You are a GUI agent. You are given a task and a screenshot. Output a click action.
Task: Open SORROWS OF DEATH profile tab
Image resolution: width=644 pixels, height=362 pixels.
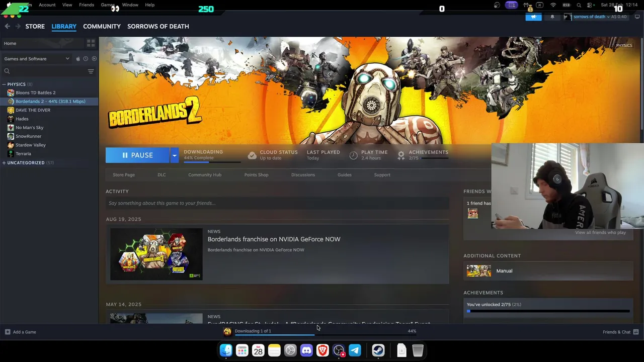158,26
